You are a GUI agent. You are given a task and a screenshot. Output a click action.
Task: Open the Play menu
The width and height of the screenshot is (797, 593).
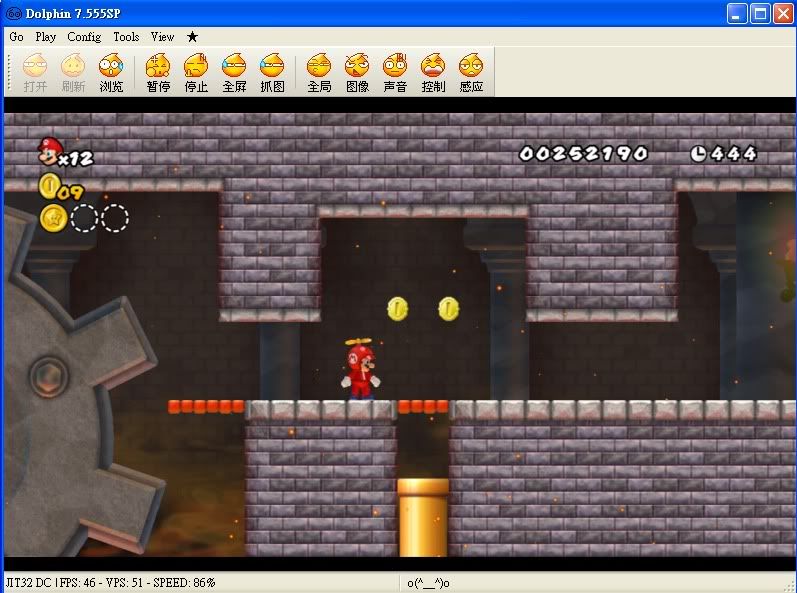(46, 37)
